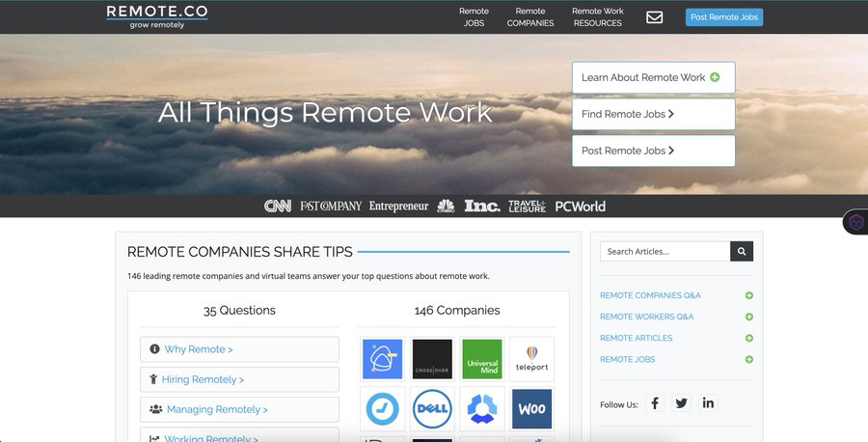The height and width of the screenshot is (442, 868).
Task: Open the Crossover company logo
Action: pyautogui.click(x=432, y=359)
